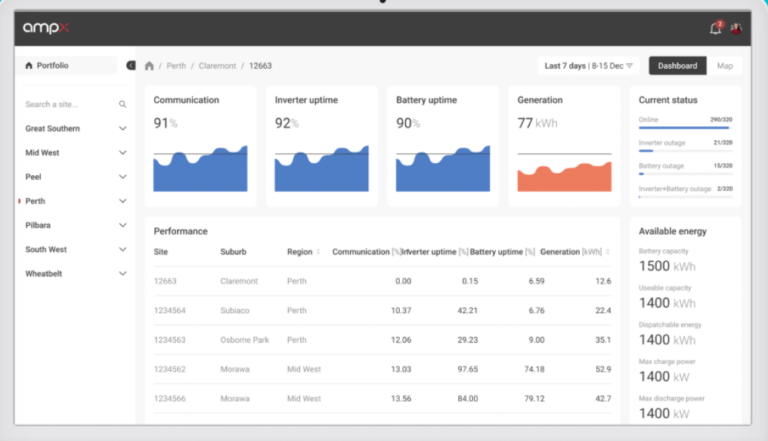The width and height of the screenshot is (768, 441).
Task: Click Claremont in the breadcrumb
Action: pos(217,66)
